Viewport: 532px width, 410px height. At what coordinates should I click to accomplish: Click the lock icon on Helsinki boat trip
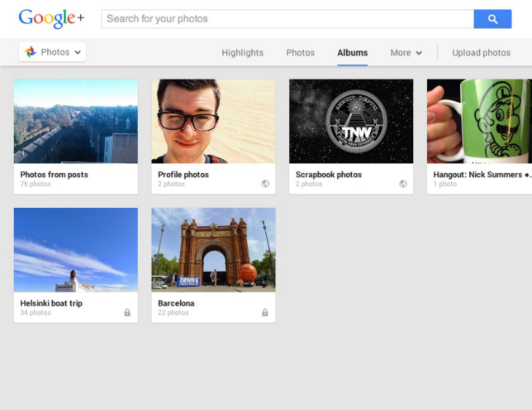128,312
